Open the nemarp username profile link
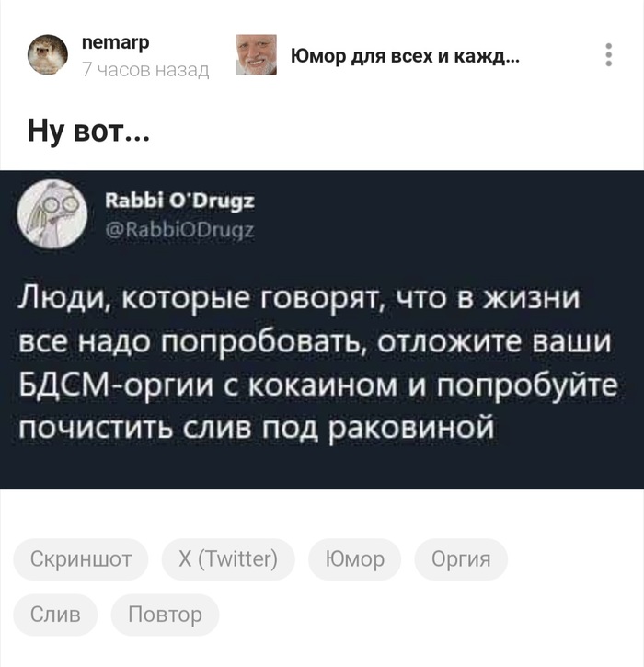This screenshot has width=644, height=667. pyautogui.click(x=115, y=42)
